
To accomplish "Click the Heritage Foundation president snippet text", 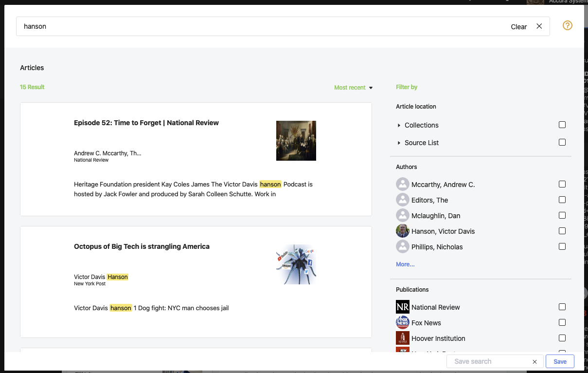I will pos(193,189).
